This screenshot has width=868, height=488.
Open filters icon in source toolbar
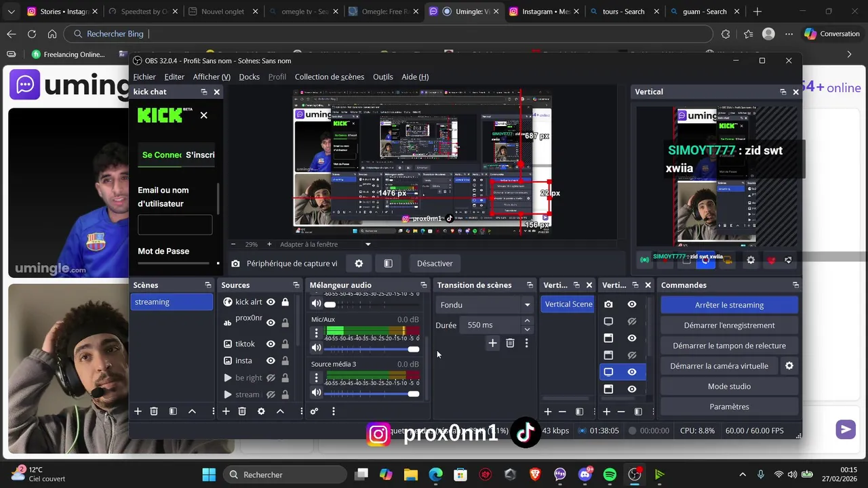[388, 264]
